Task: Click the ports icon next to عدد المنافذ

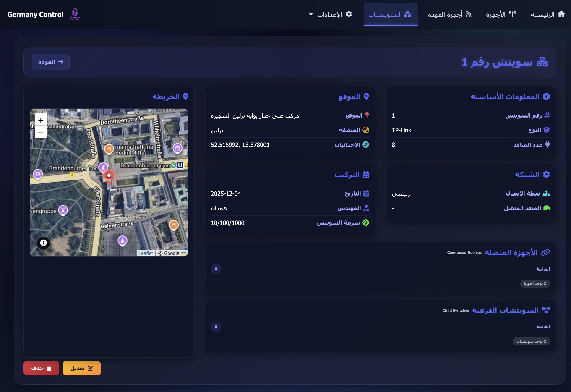Action: 548,145
